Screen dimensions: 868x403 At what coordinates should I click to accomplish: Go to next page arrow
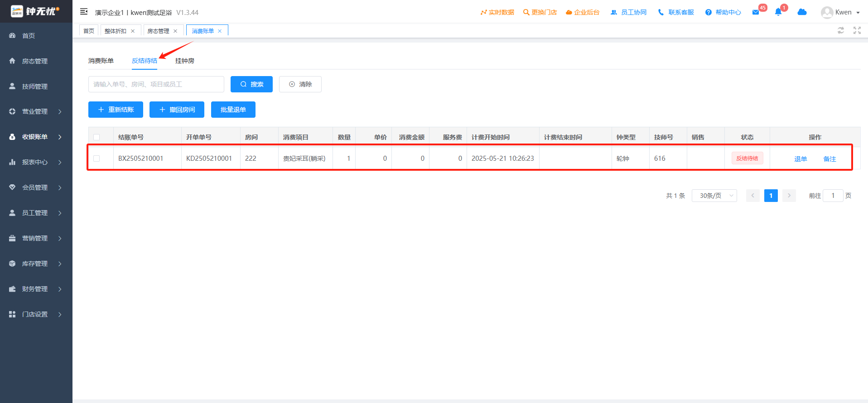pos(789,196)
